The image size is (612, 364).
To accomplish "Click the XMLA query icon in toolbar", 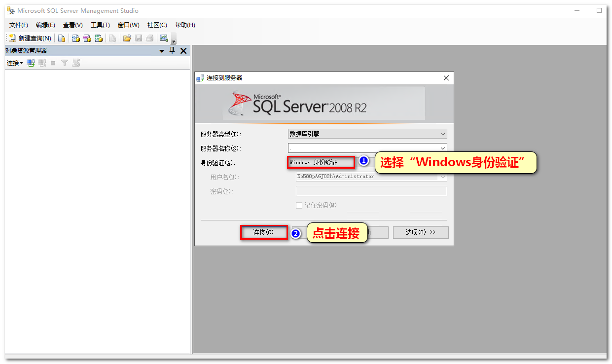I will pos(99,38).
